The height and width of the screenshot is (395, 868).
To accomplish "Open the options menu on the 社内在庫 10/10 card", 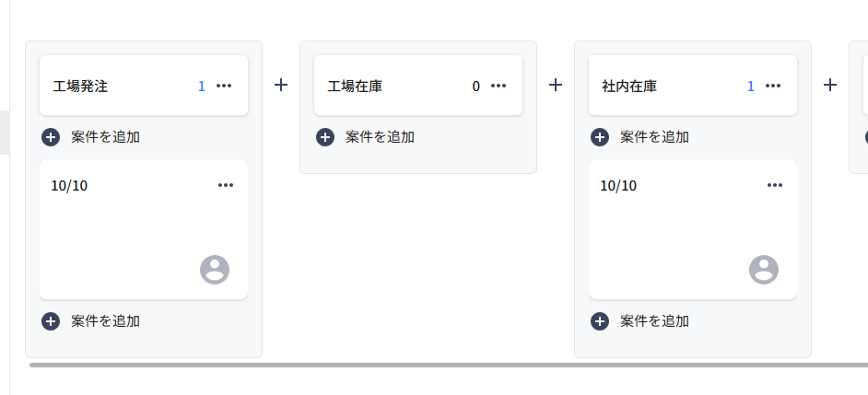I will (774, 185).
